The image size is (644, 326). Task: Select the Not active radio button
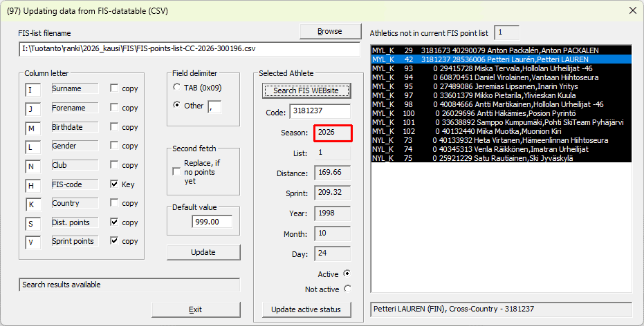347,289
